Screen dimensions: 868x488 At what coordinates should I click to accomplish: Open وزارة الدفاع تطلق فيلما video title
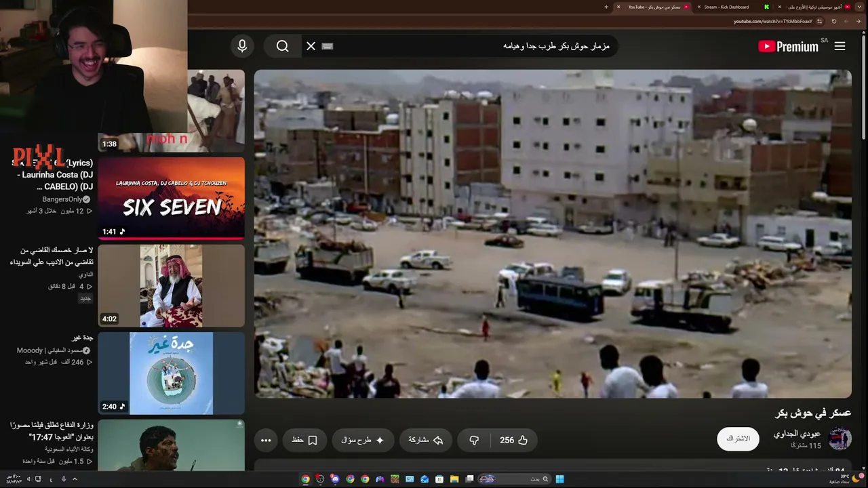point(52,431)
